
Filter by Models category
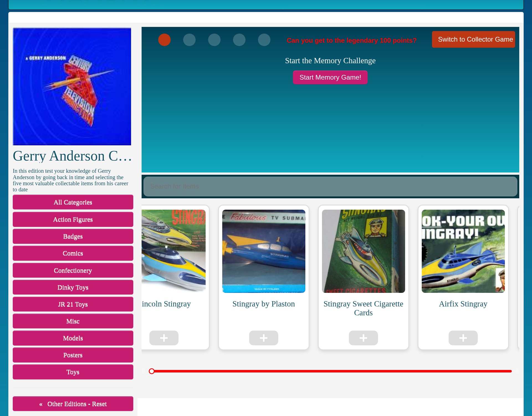pos(73,338)
